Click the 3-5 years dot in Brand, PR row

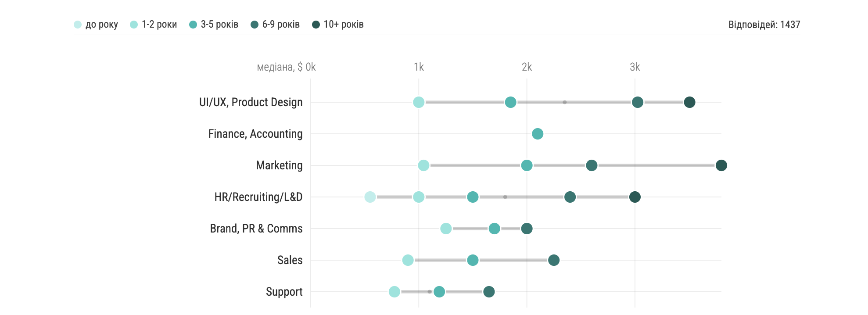pos(494,229)
